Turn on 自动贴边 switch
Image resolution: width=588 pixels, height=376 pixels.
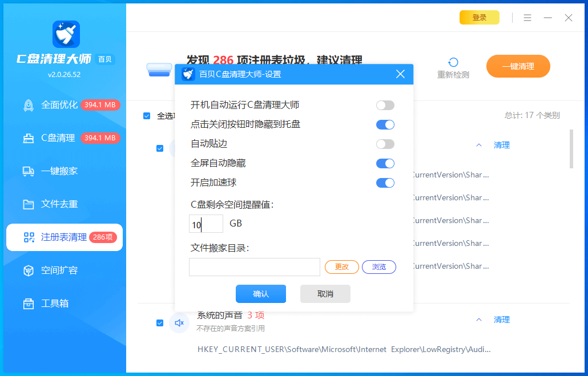(x=385, y=144)
